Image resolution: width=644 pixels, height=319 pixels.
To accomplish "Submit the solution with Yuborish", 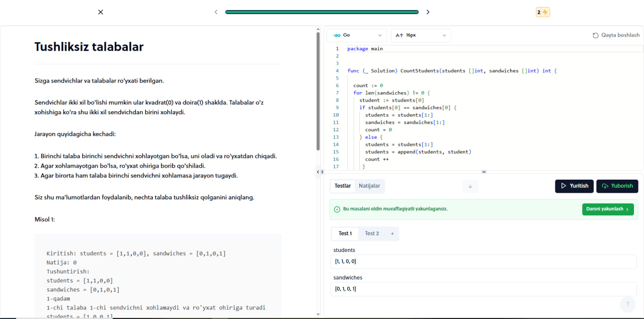I will [617, 186].
